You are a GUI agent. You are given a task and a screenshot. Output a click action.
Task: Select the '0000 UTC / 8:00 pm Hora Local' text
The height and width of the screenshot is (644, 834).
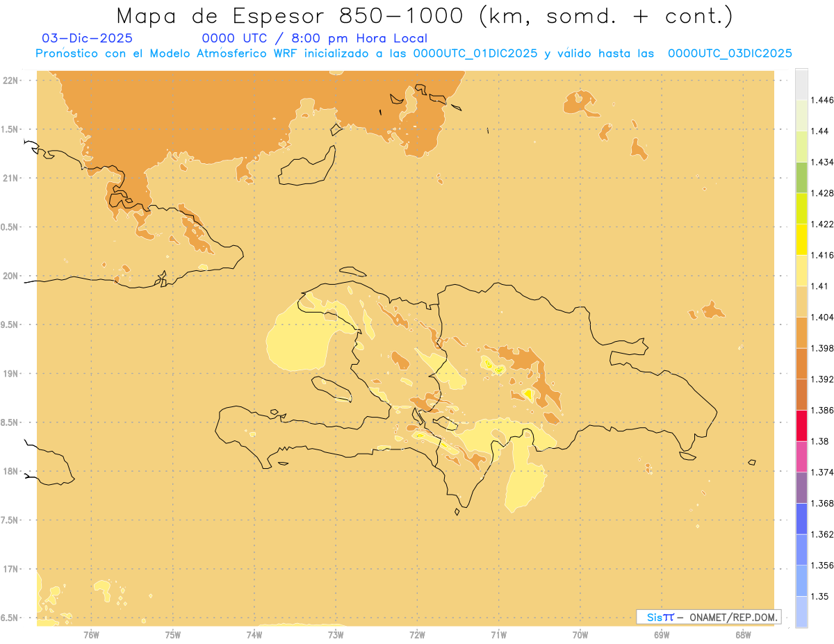(x=314, y=38)
